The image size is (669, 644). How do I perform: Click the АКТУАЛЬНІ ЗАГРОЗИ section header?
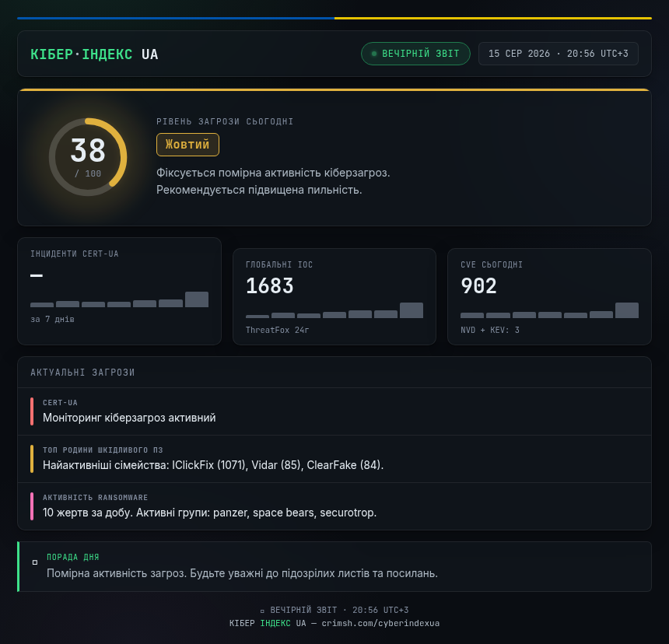tap(82, 373)
